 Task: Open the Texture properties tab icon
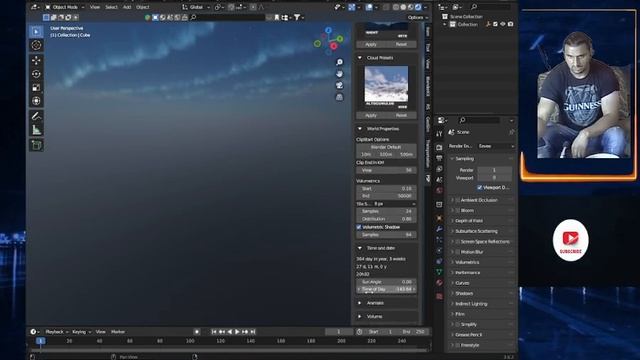439,296
